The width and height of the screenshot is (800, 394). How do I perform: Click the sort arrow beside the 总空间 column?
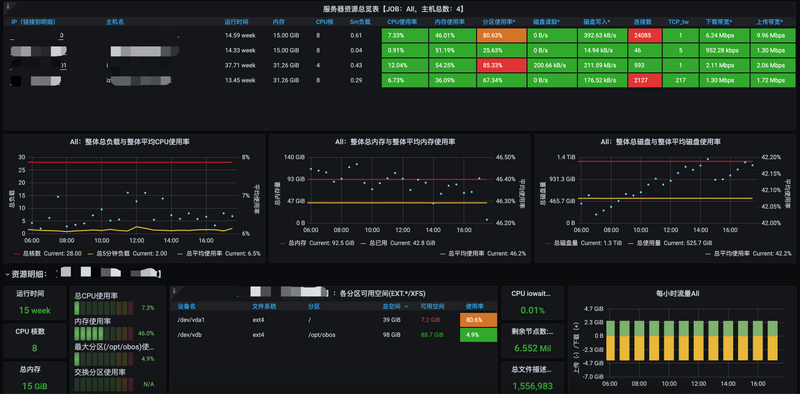[406, 307]
